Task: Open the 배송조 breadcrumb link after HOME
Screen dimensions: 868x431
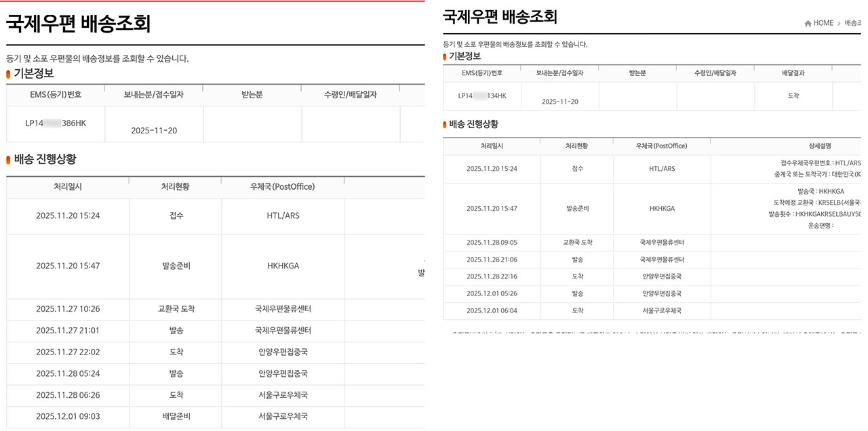Action: [x=852, y=23]
